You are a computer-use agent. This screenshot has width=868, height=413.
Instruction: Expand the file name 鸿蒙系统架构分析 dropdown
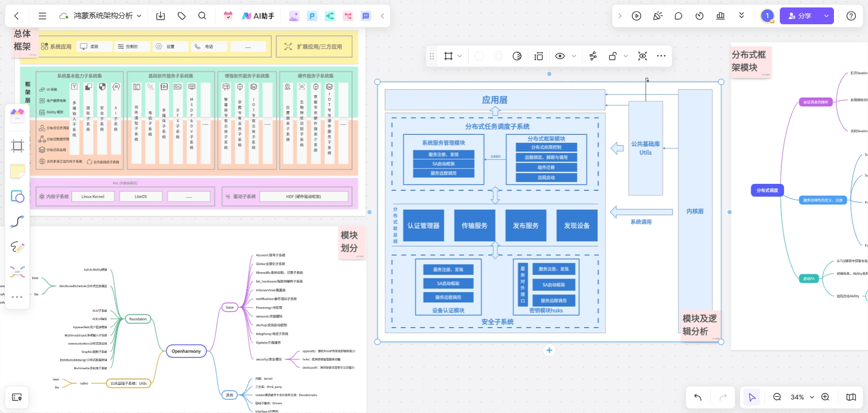[139, 16]
